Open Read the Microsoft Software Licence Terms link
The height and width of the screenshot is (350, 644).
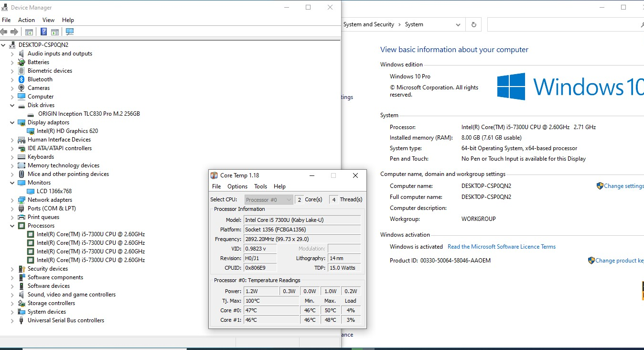502,247
